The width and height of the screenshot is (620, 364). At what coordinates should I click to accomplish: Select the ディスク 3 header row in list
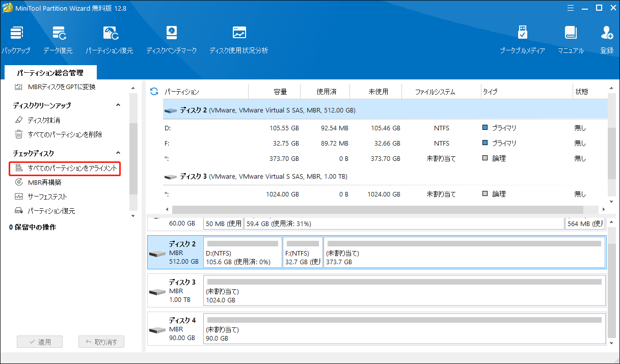385,176
